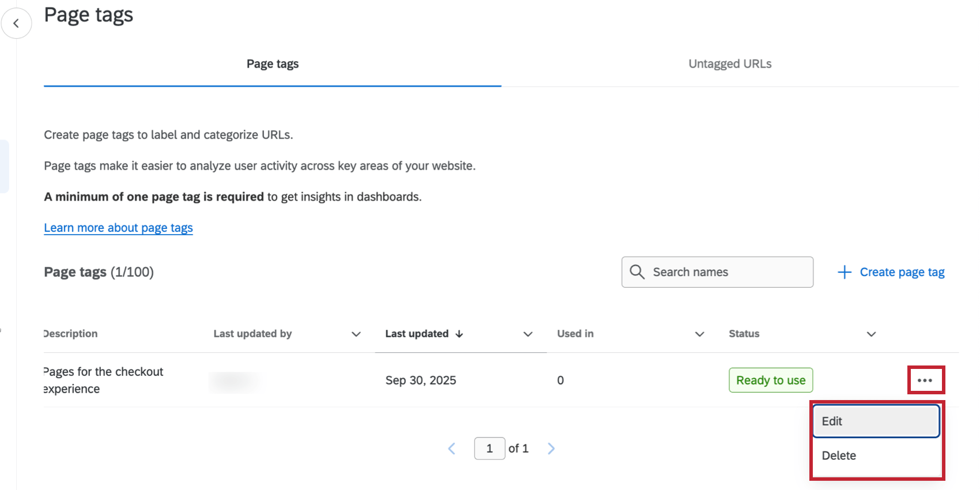Go to previous page arrow
This screenshot has height=490, width=980.
[452, 448]
